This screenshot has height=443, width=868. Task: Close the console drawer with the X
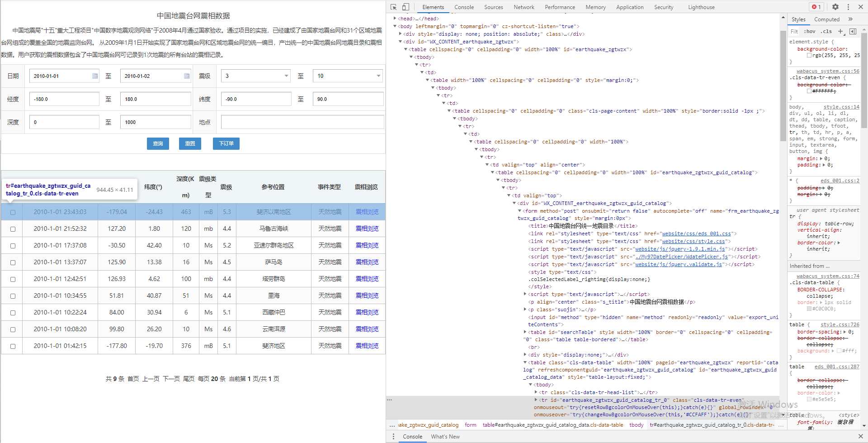(x=860, y=436)
